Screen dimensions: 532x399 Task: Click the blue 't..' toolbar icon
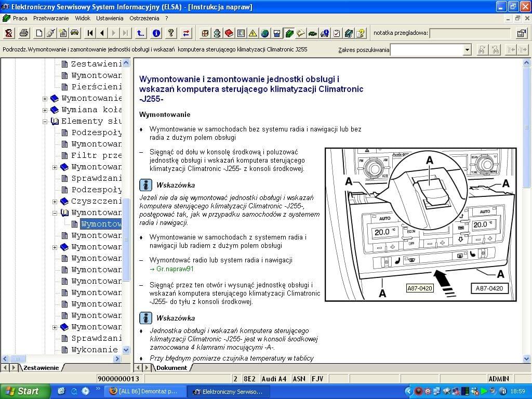[x=140, y=33]
